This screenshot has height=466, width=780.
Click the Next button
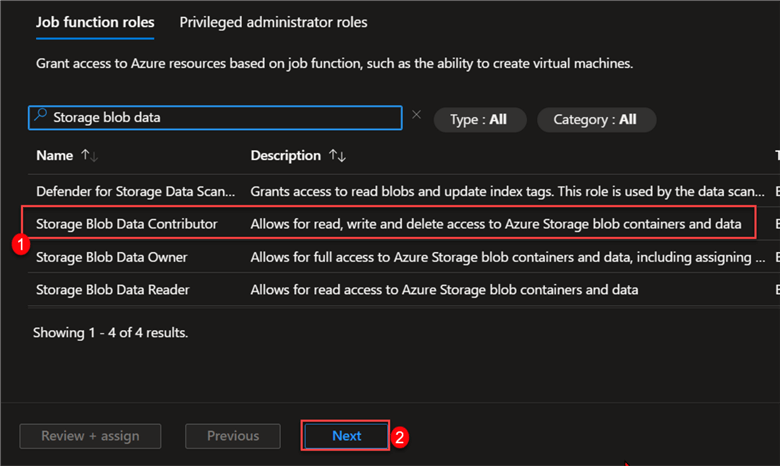[346, 436]
